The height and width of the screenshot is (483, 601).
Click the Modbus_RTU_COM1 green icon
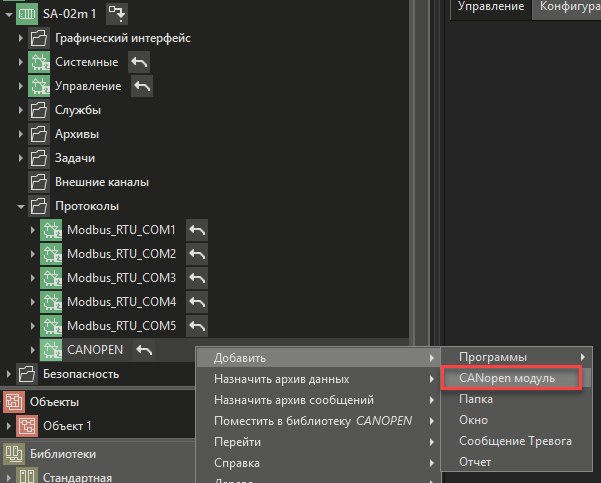click(x=51, y=230)
